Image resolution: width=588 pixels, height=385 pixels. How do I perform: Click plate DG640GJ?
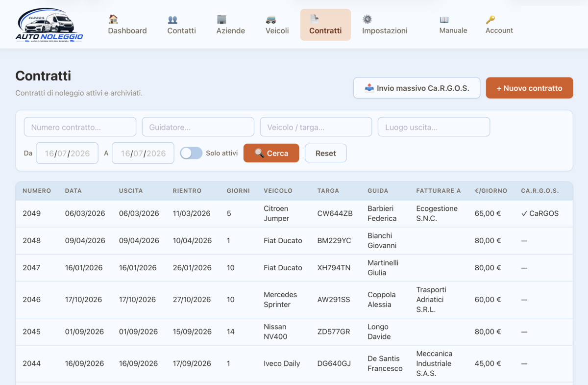click(334, 363)
